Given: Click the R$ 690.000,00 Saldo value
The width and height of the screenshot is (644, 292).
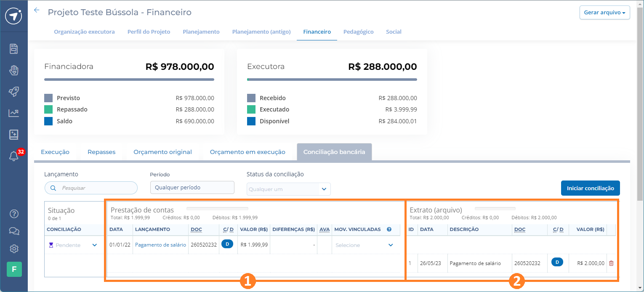Looking at the screenshot, I should pos(195,121).
